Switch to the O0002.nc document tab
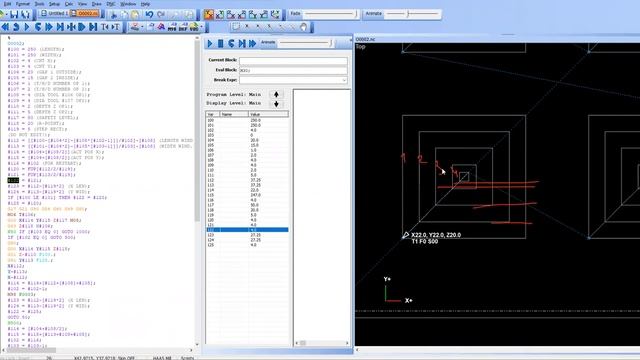 pyautogui.click(x=84, y=13)
